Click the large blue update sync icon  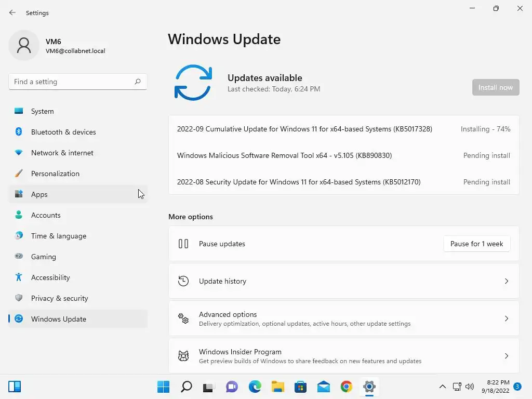click(x=193, y=83)
